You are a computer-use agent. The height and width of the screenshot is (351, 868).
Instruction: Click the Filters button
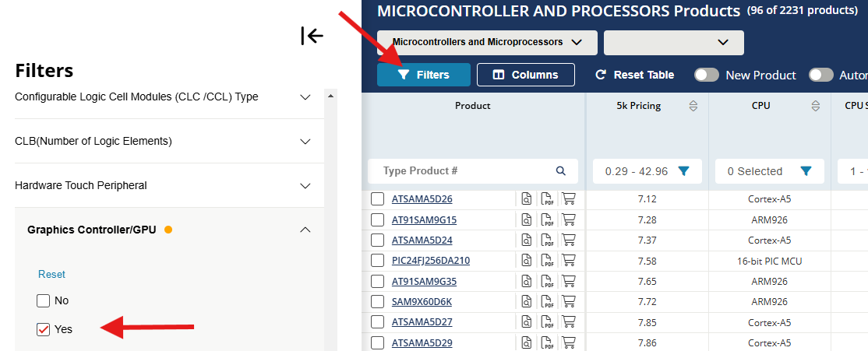pos(424,75)
